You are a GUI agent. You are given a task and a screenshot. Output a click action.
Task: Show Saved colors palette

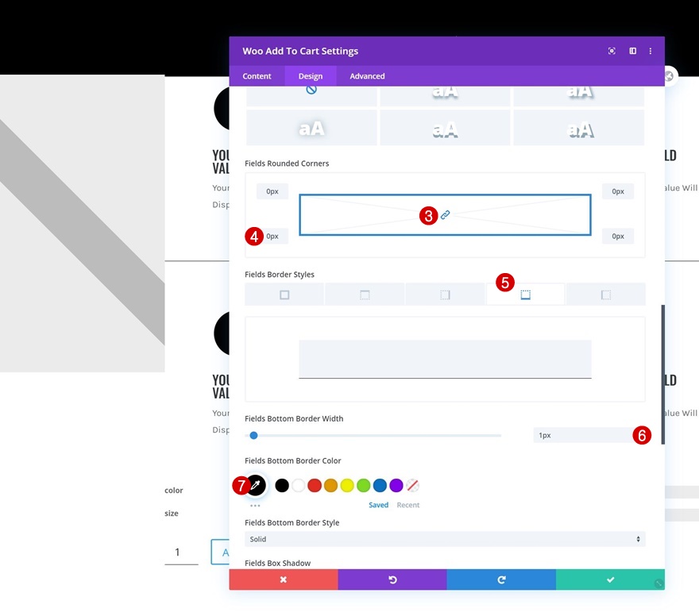click(378, 505)
